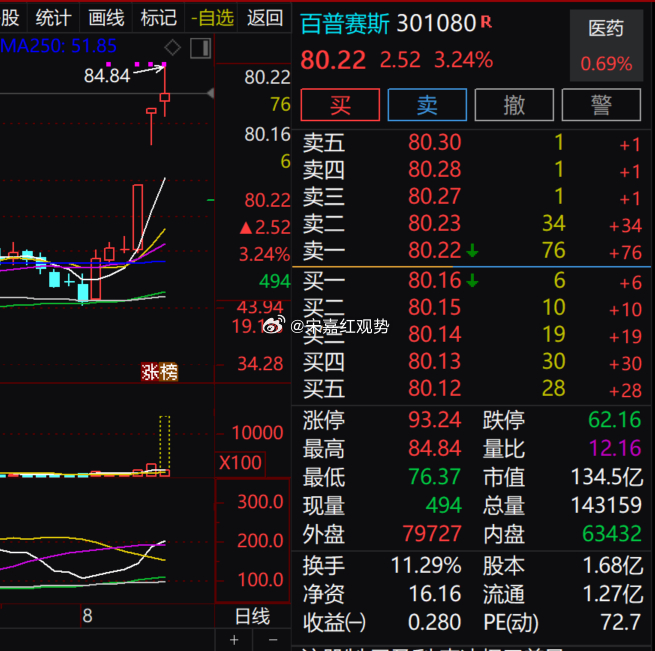Click the blue 卖 sell button
This screenshot has height=651, width=655.
pyautogui.click(x=427, y=105)
